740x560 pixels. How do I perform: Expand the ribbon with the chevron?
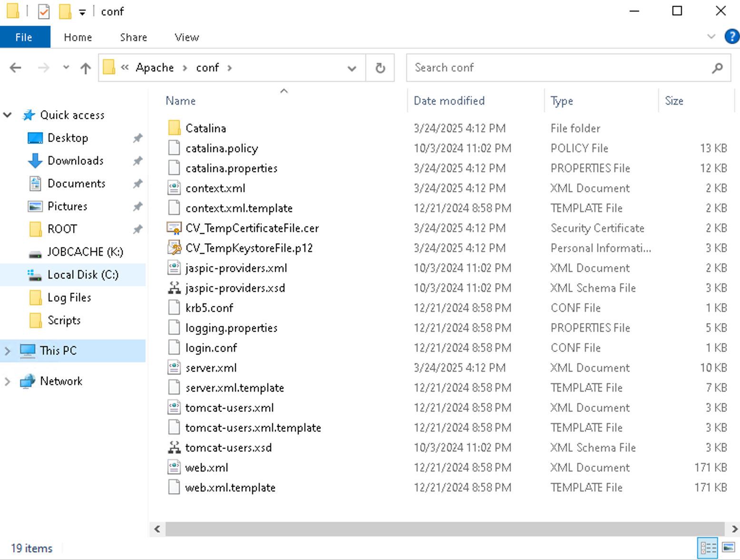[x=711, y=37]
